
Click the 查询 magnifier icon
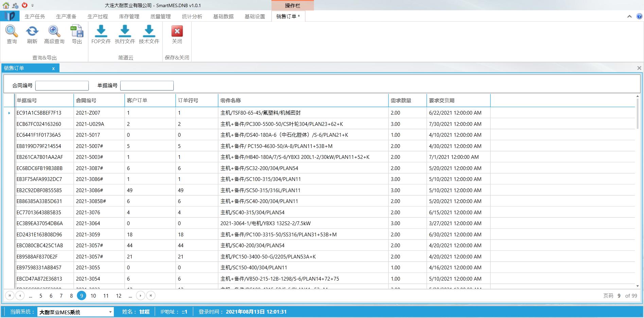(x=12, y=32)
